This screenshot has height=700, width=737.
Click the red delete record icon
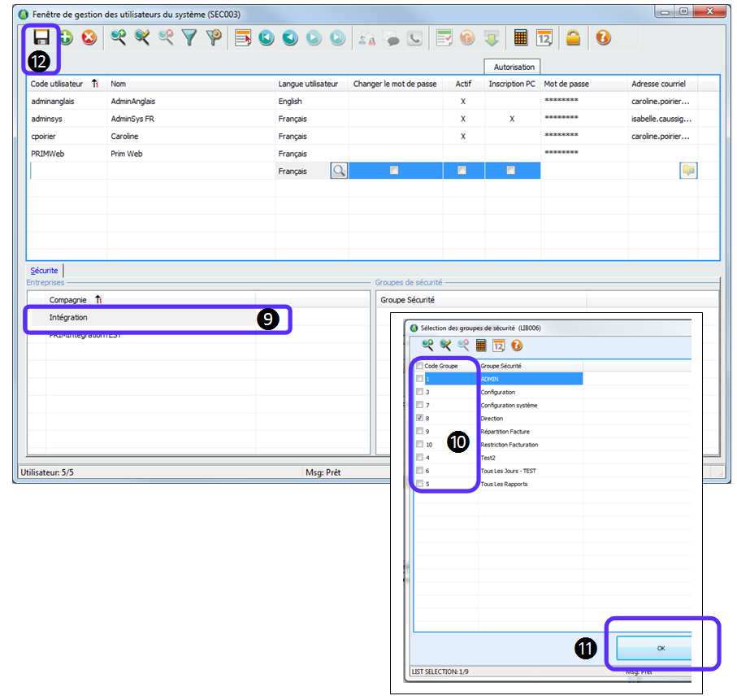89,37
